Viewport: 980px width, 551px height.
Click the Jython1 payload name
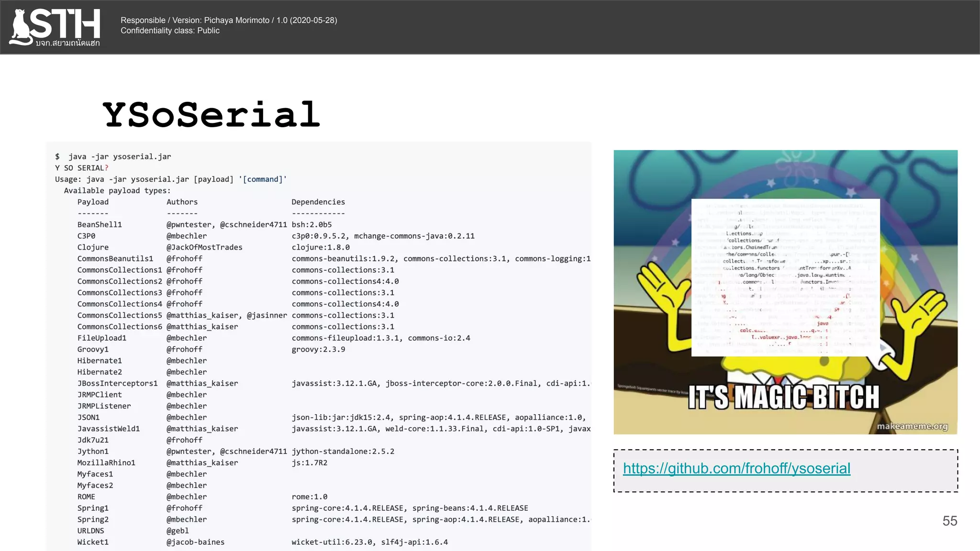coord(93,452)
